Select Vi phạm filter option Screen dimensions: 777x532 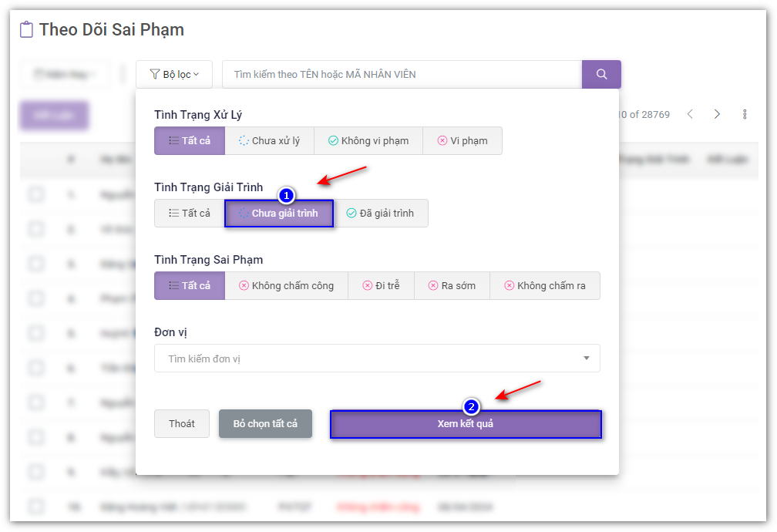pos(462,141)
